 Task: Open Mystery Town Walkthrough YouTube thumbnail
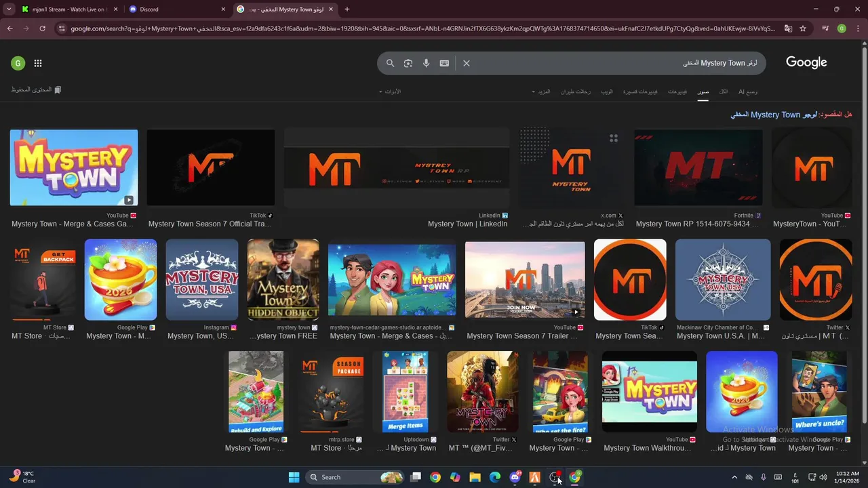pos(650,392)
